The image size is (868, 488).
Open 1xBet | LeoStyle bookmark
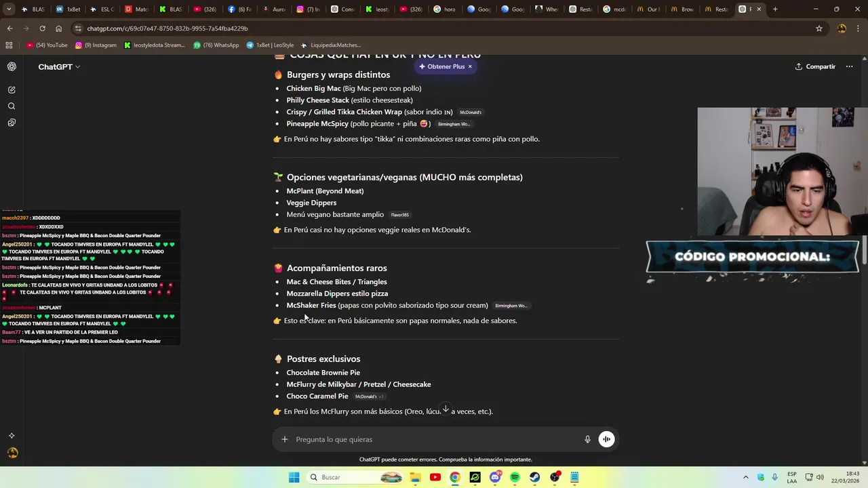(271, 45)
